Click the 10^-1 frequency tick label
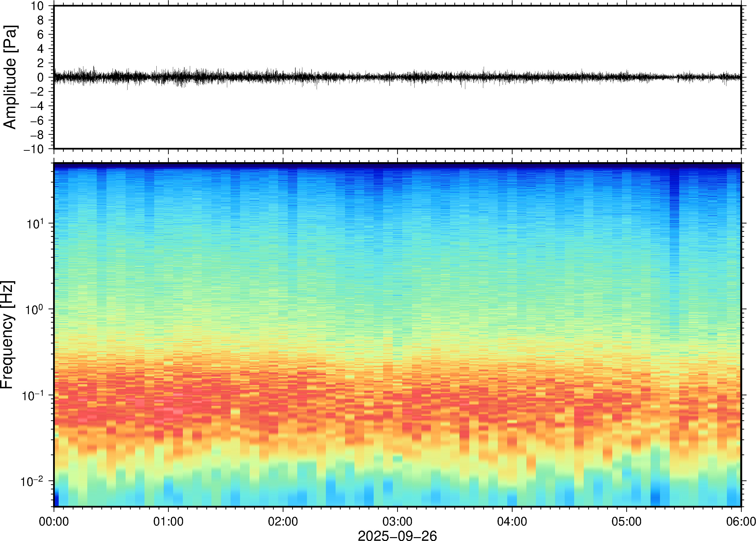This screenshot has height=541, width=756. [32, 396]
